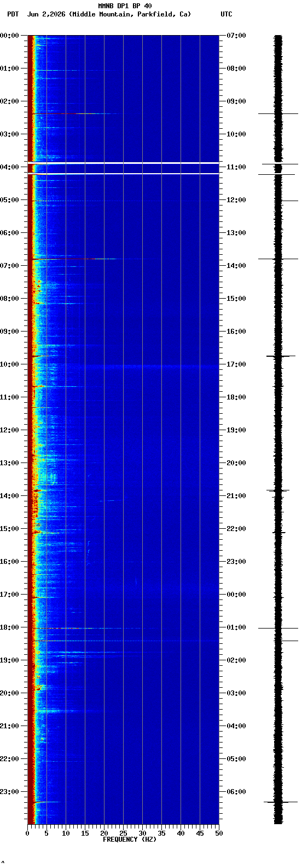The width and height of the screenshot is (302, 868).
Task: Click the 12:00 PDT time label on left axis
Action: pyautogui.click(x=9, y=430)
